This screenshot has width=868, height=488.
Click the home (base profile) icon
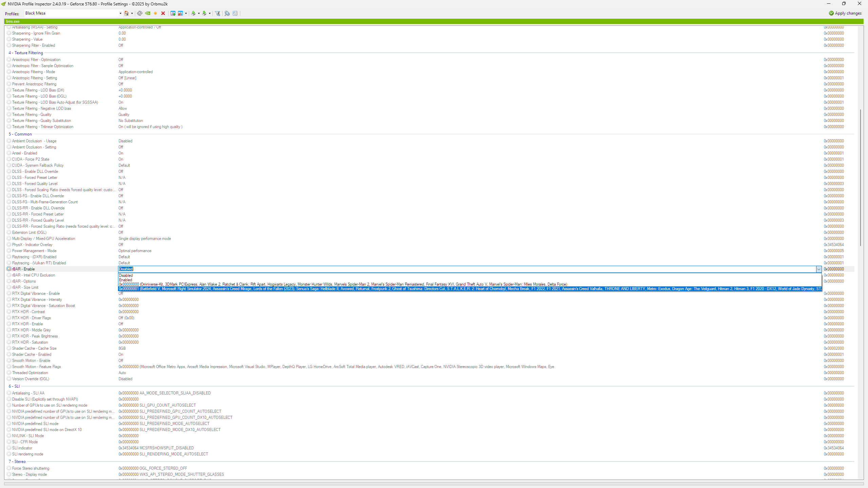[126, 13]
